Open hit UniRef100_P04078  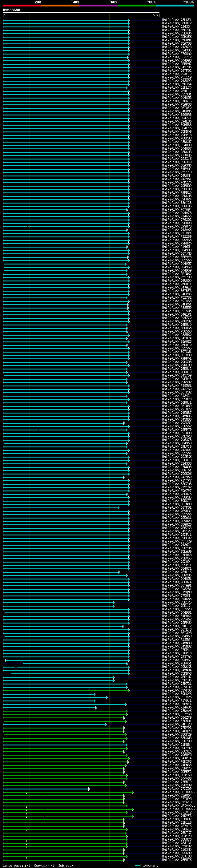tap(177, 213)
